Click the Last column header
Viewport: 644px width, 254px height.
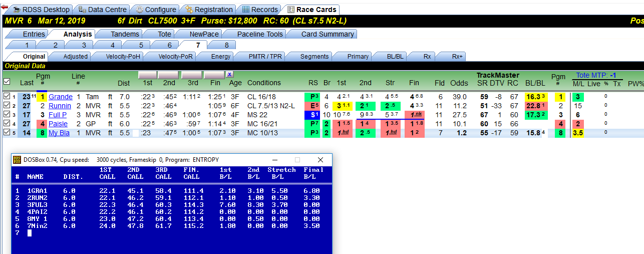tap(27, 83)
